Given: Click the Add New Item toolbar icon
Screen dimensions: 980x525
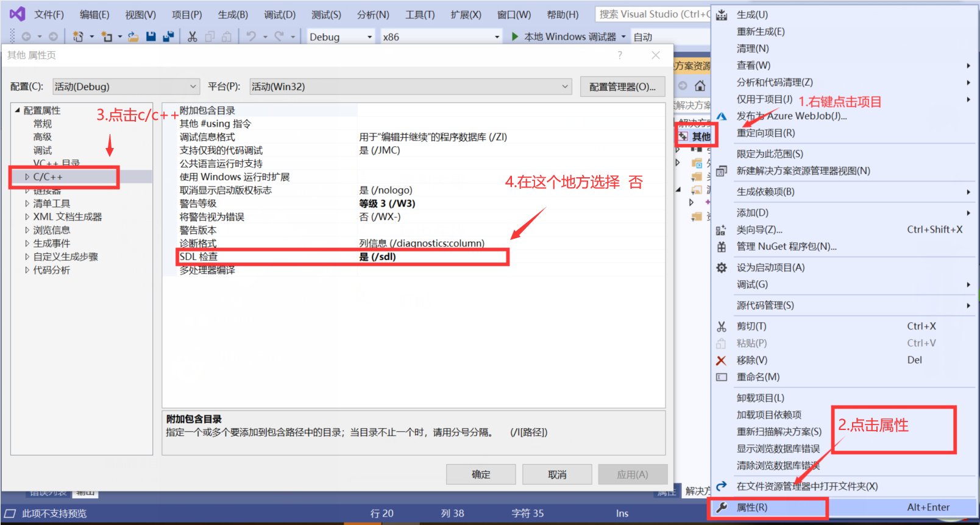Looking at the screenshot, I should tap(107, 37).
